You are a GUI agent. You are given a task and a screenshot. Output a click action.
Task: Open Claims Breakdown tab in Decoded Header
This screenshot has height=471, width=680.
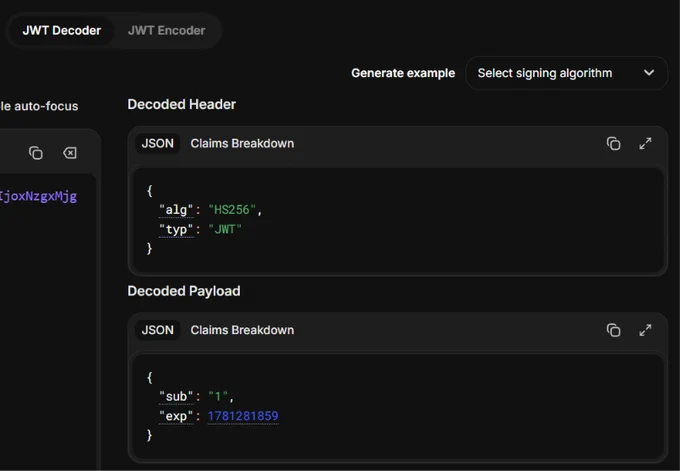pos(242,144)
